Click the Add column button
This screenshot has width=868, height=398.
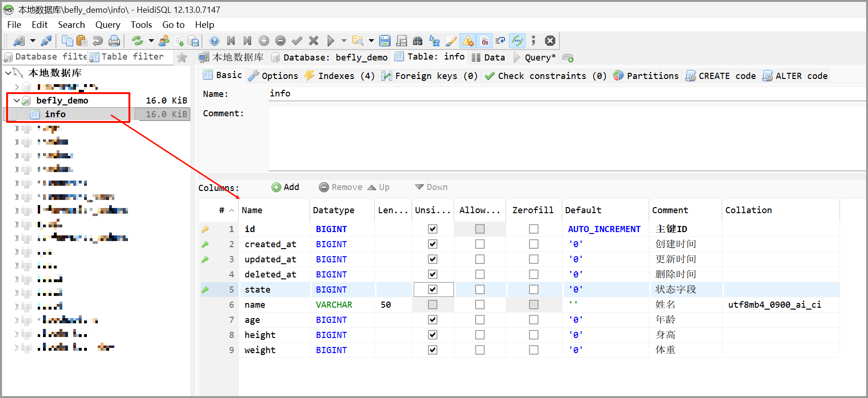pos(286,187)
